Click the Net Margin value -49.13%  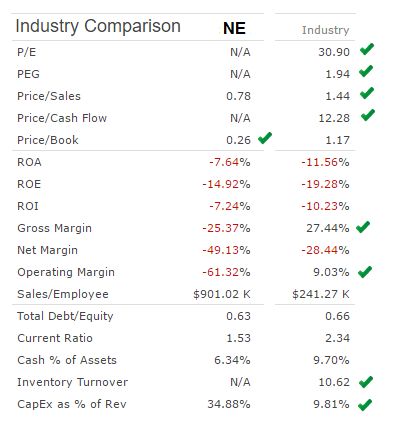pos(226,250)
